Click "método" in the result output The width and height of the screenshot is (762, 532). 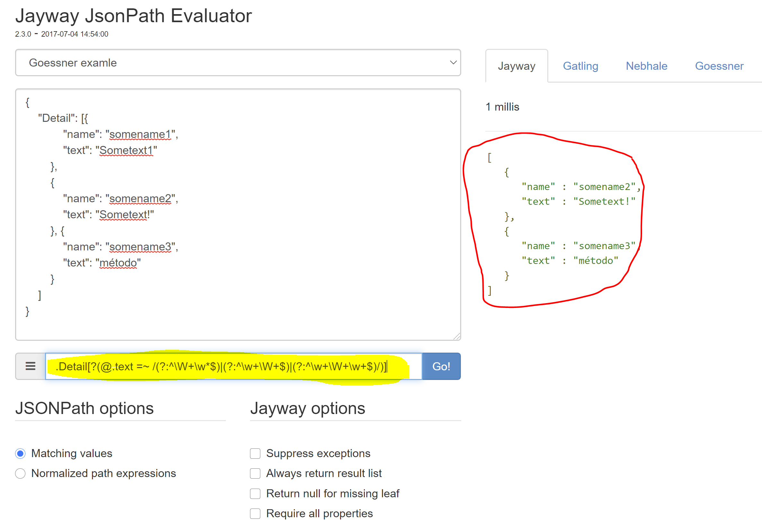coord(596,260)
